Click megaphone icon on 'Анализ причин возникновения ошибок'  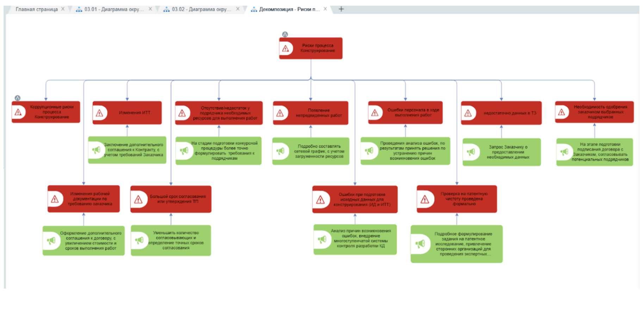322,240
